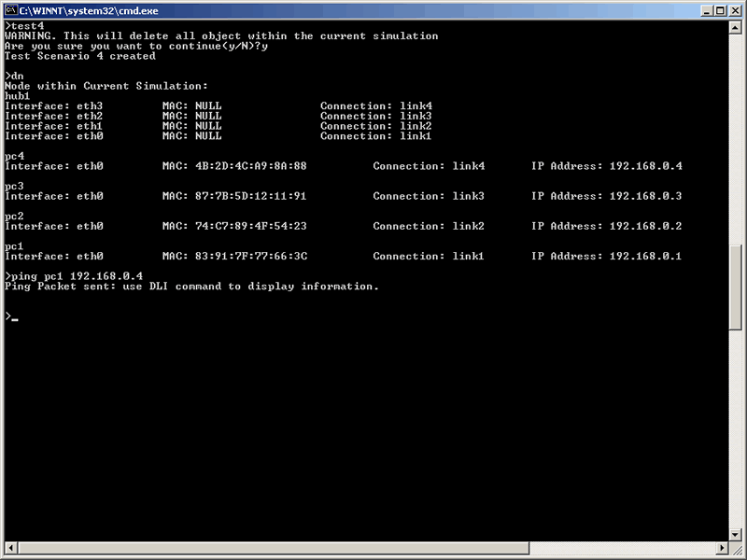Image resolution: width=747 pixels, height=560 pixels.
Task: Click the pc1 IP address 192.168.0.1
Action: tap(645, 256)
